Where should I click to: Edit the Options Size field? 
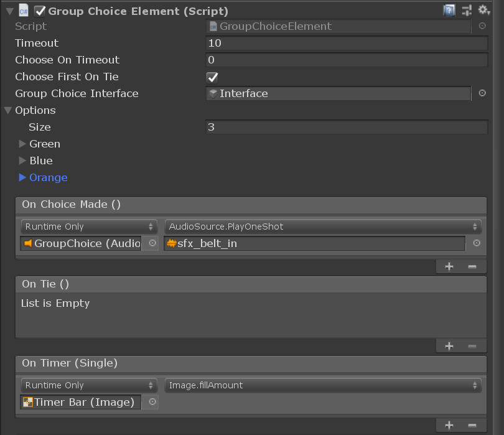[347, 127]
